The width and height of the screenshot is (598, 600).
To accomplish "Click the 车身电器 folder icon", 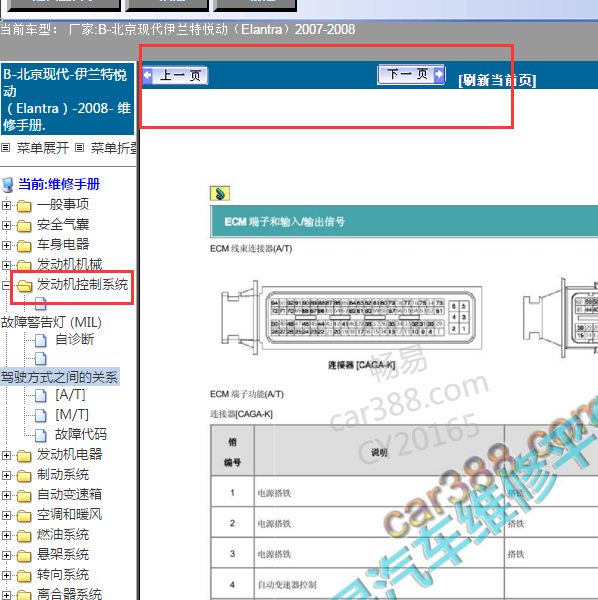I will (24, 246).
